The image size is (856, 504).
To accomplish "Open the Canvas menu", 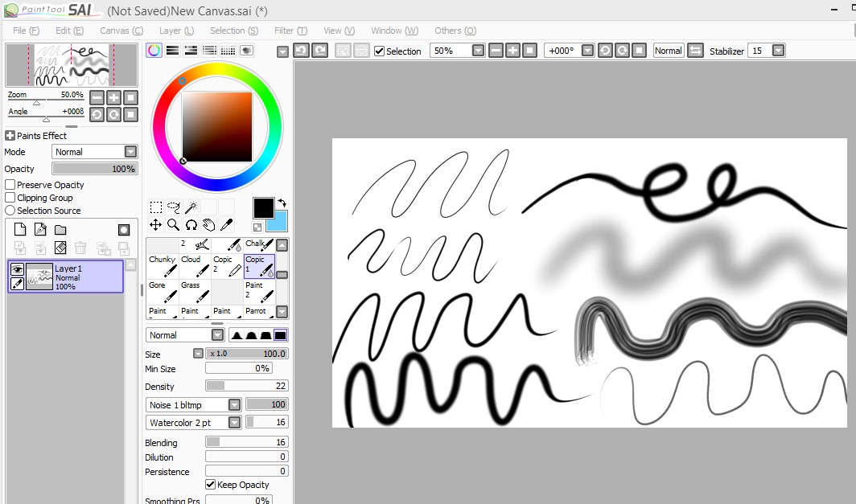I will coord(121,31).
